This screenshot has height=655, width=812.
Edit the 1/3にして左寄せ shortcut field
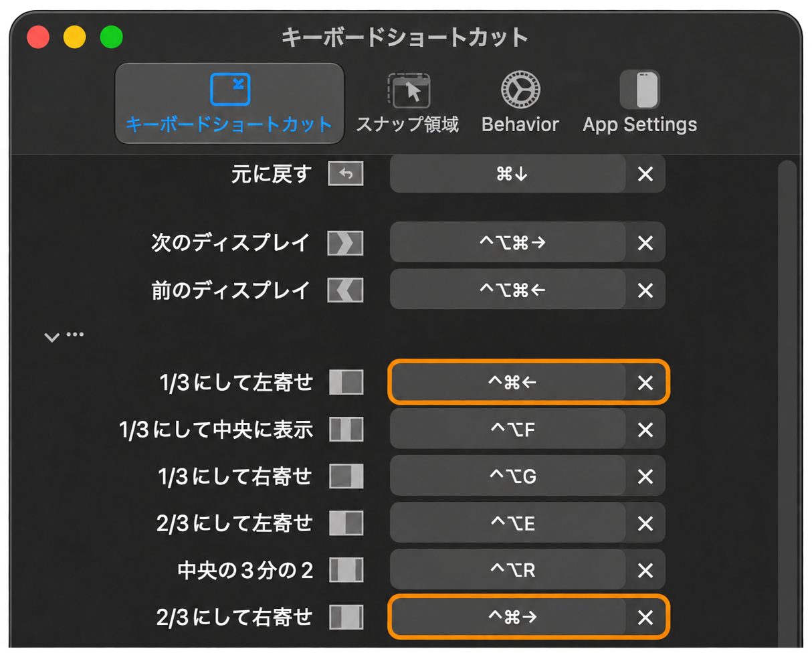(x=508, y=383)
